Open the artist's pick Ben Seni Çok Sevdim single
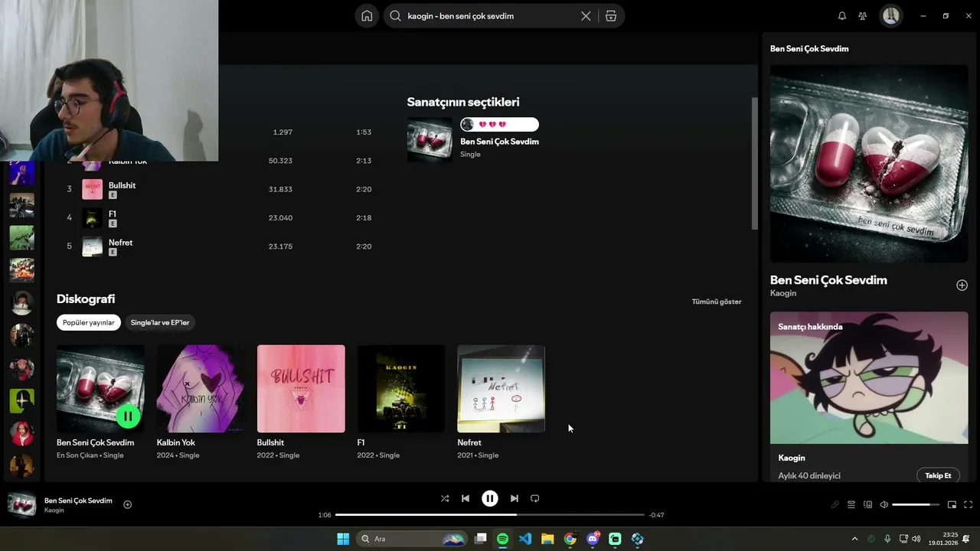980x551 pixels. tap(499, 142)
